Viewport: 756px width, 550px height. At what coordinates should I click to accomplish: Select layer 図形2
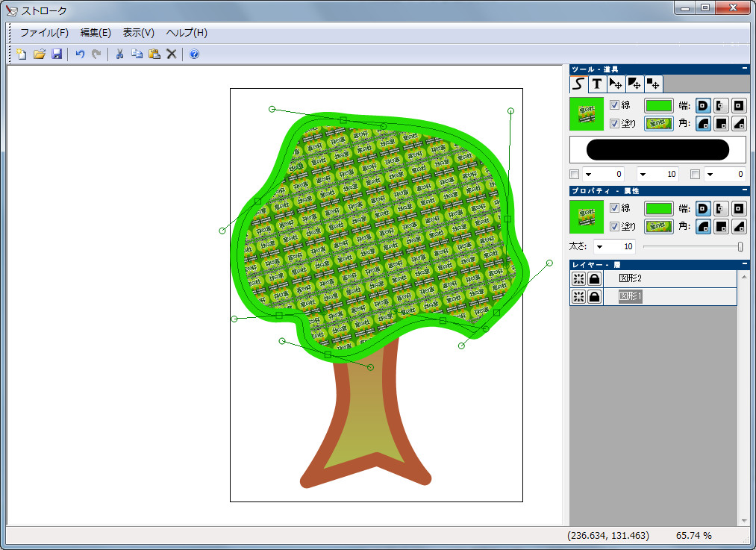[671, 278]
